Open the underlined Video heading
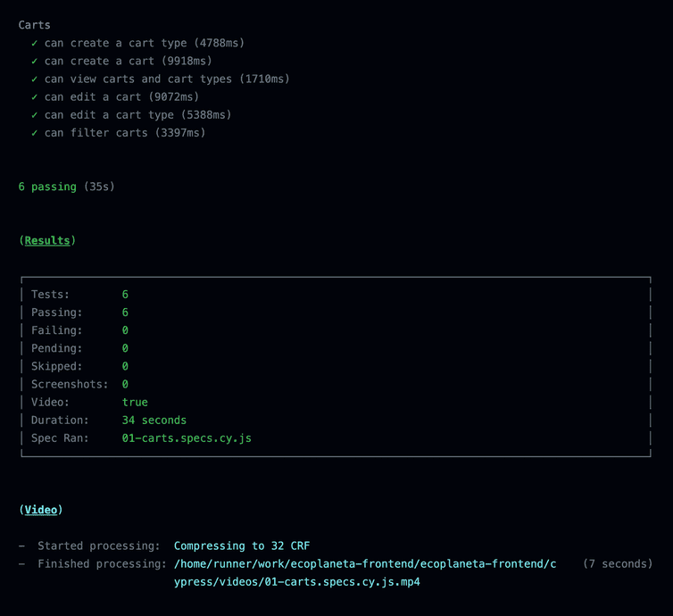The height and width of the screenshot is (616, 673). coord(40,510)
